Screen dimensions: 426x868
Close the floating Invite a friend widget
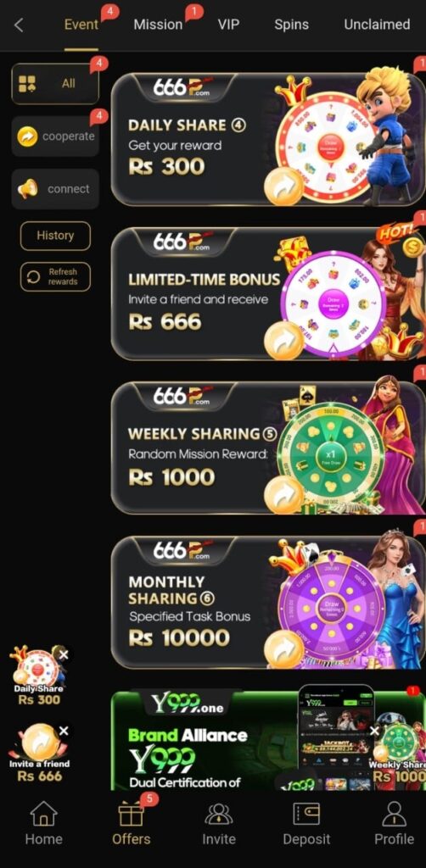[x=64, y=731]
